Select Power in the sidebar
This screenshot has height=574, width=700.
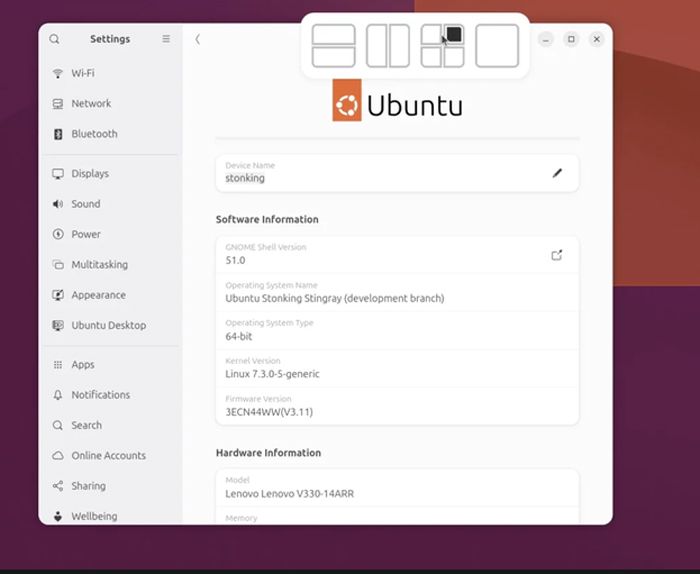point(112,234)
